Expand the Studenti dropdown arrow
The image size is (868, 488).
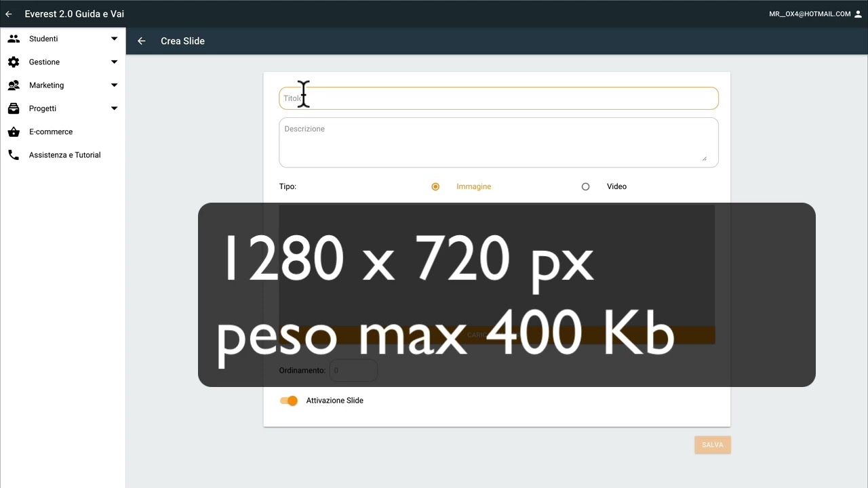tap(114, 39)
